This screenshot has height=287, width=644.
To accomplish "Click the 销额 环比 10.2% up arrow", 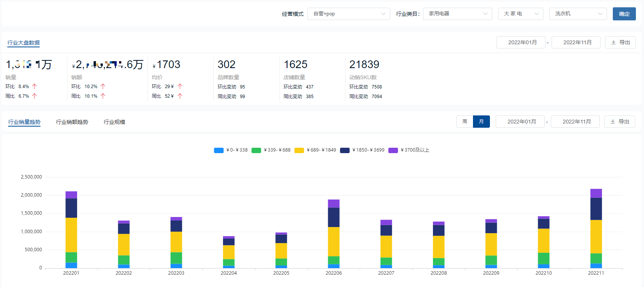I will click(103, 87).
